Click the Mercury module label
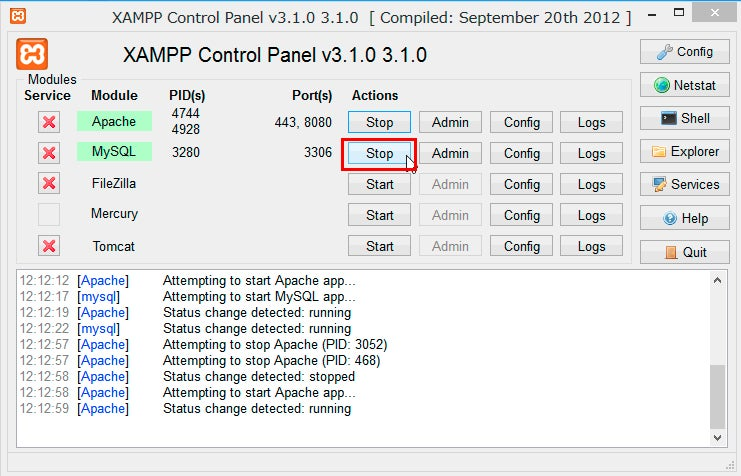This screenshot has height=476, width=741. [114, 214]
